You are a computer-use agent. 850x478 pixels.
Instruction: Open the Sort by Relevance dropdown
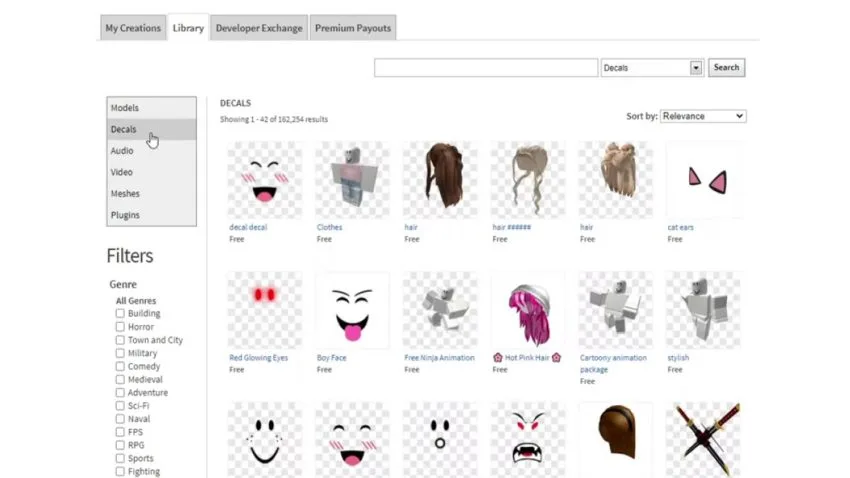tap(703, 116)
